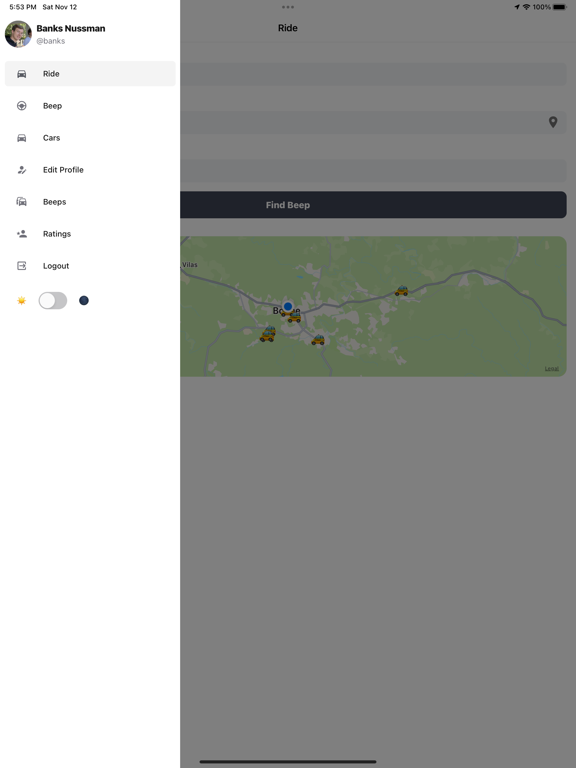Tap the taxi marker on the east highway

[x=402, y=291]
